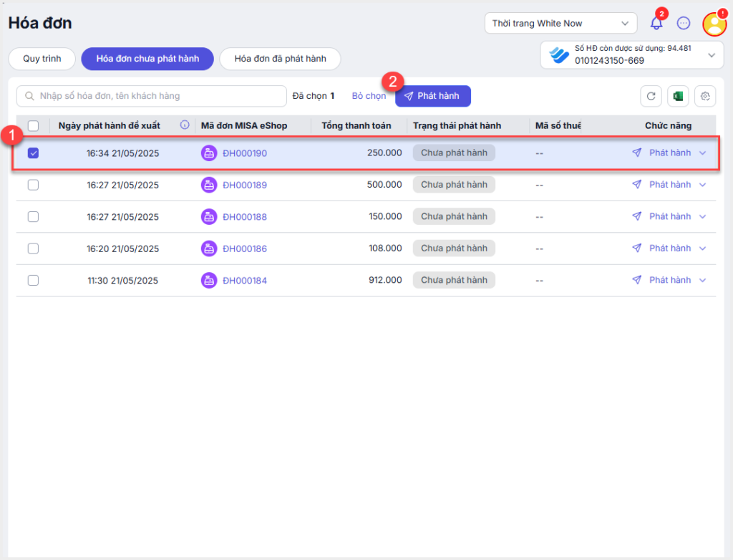Open order link ĐH000186
733x560 pixels.
pos(245,248)
